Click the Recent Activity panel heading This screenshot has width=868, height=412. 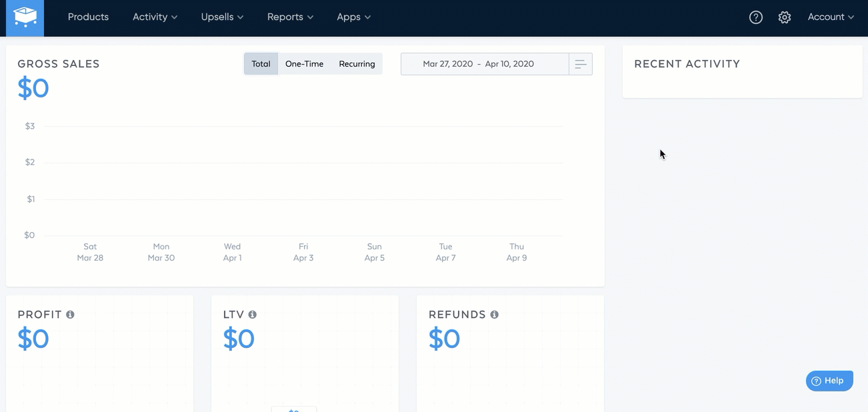[x=687, y=64]
